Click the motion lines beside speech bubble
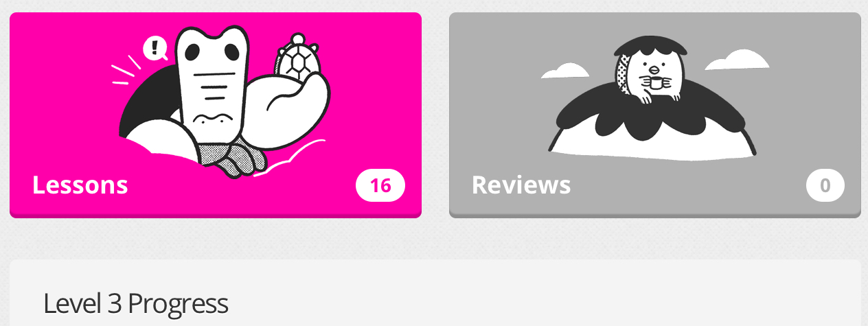Screen dimensions: 868x326 pyautogui.click(x=126, y=71)
